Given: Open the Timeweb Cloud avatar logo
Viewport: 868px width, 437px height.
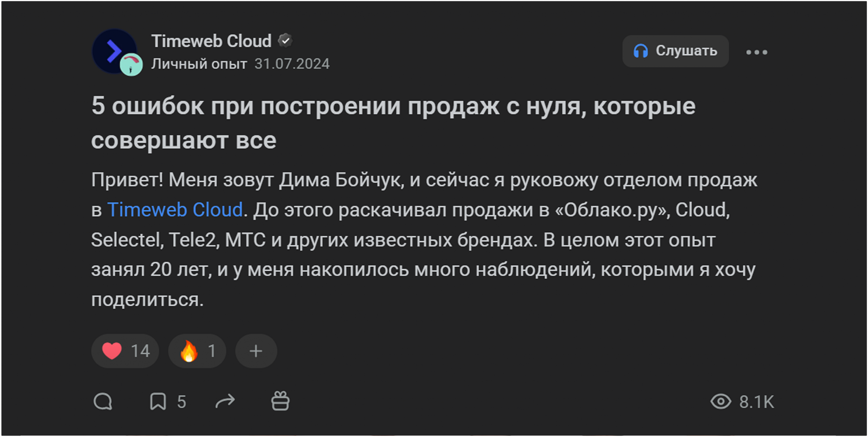Looking at the screenshot, I should (114, 51).
